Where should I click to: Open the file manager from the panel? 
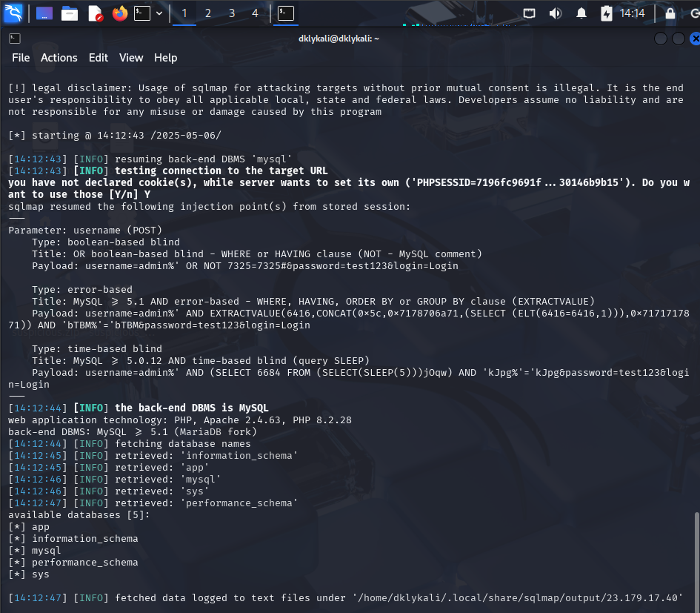69,13
